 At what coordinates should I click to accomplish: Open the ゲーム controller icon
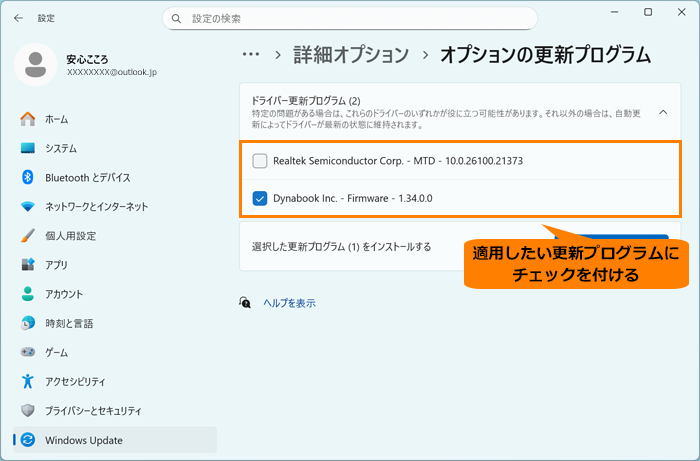click(x=28, y=352)
